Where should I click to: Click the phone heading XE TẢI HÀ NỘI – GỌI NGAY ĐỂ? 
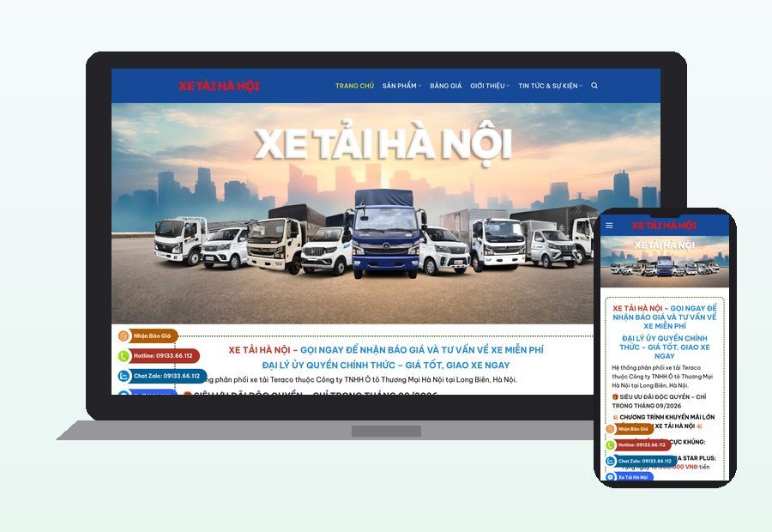[x=664, y=317]
